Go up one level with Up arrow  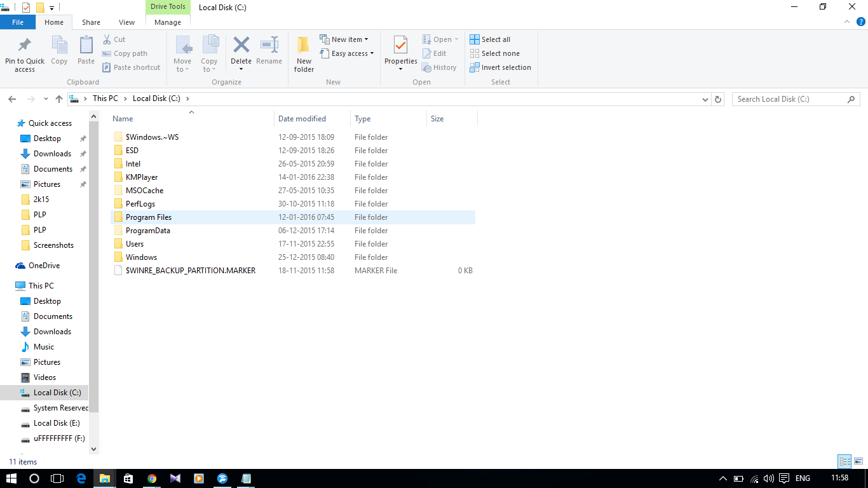click(59, 99)
